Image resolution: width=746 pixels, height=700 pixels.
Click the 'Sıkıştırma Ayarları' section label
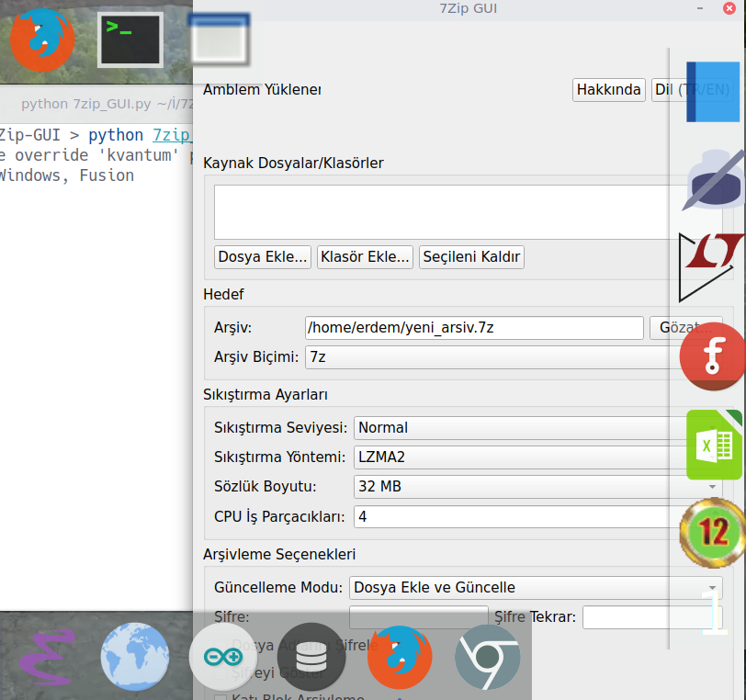[x=266, y=394]
